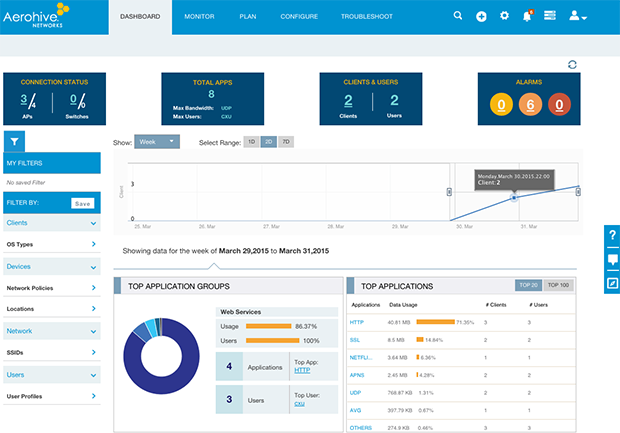Click the add plus circle icon
This screenshot has height=433, width=620.
pos(481,16)
